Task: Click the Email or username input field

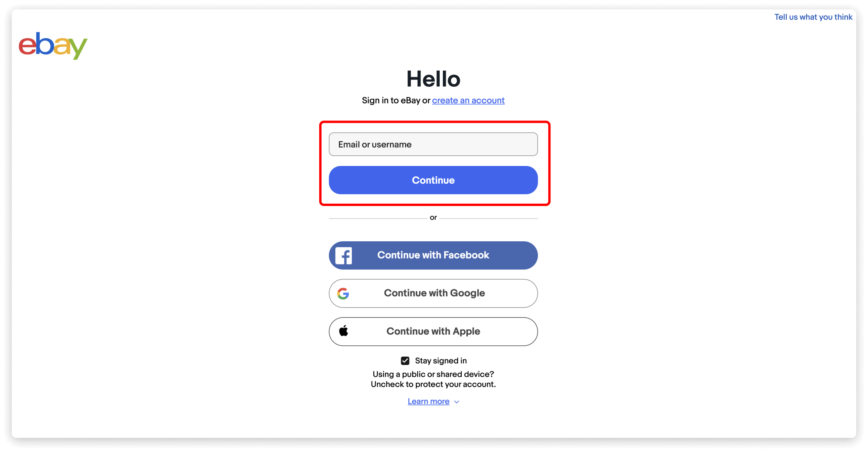Action: click(433, 144)
